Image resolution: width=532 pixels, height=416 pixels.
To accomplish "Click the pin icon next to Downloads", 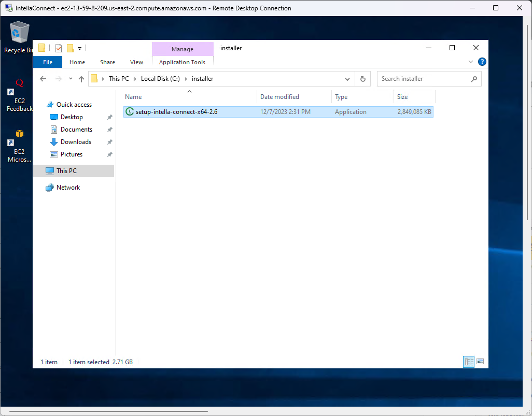I will (109, 142).
